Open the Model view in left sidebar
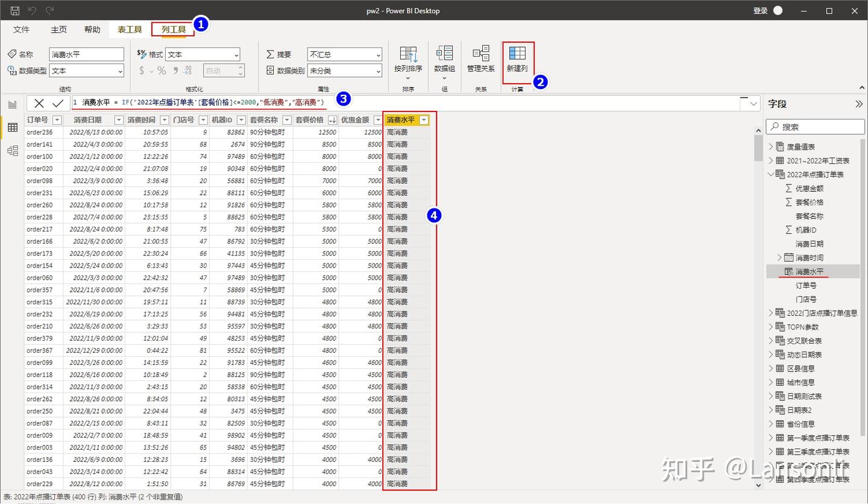 coord(12,151)
